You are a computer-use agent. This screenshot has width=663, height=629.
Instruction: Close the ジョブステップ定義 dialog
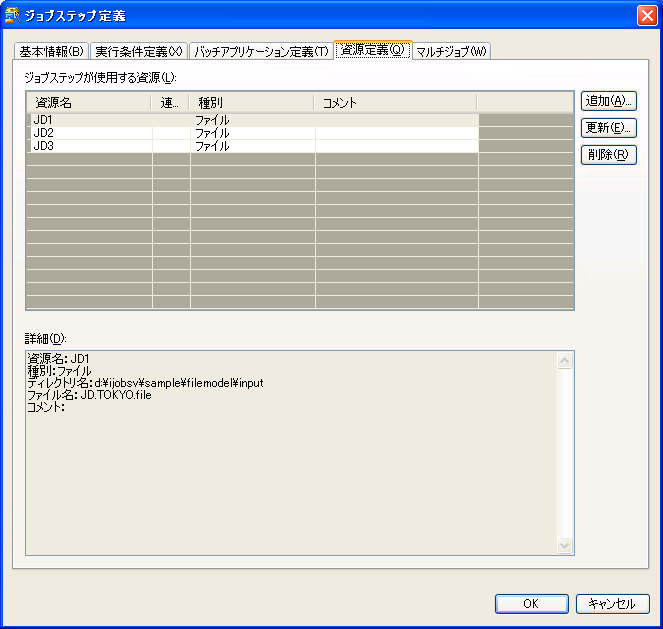pyautogui.click(x=647, y=16)
